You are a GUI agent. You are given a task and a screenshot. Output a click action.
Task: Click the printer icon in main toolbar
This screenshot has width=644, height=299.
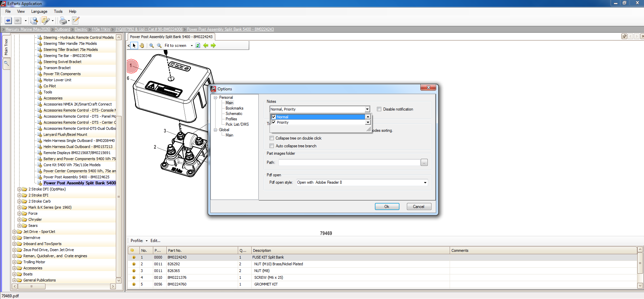click(x=63, y=21)
